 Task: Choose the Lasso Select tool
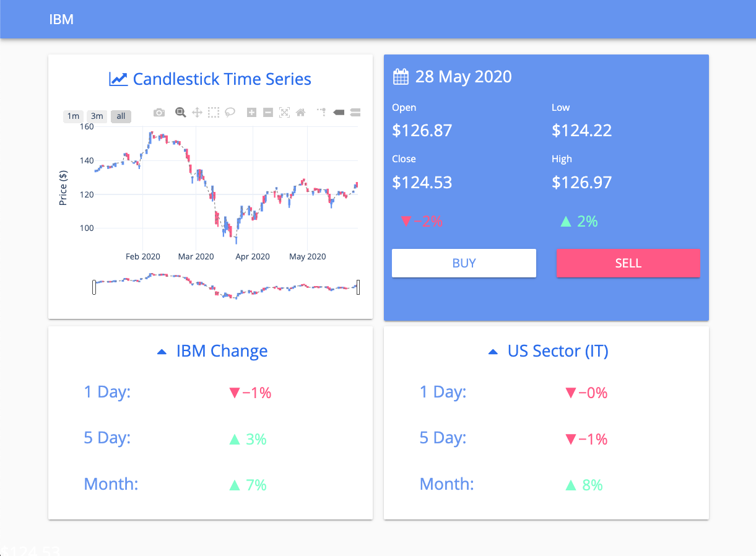[230, 113]
